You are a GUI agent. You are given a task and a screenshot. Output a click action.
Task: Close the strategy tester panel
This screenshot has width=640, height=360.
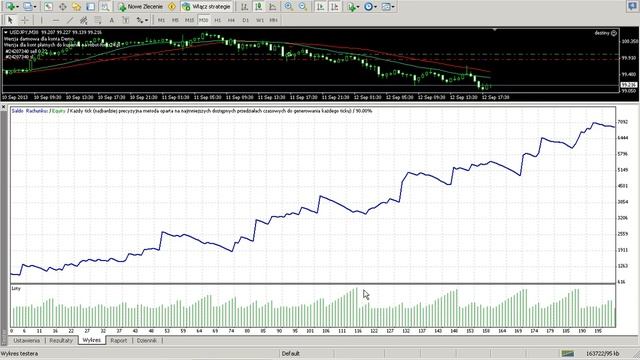[3, 107]
